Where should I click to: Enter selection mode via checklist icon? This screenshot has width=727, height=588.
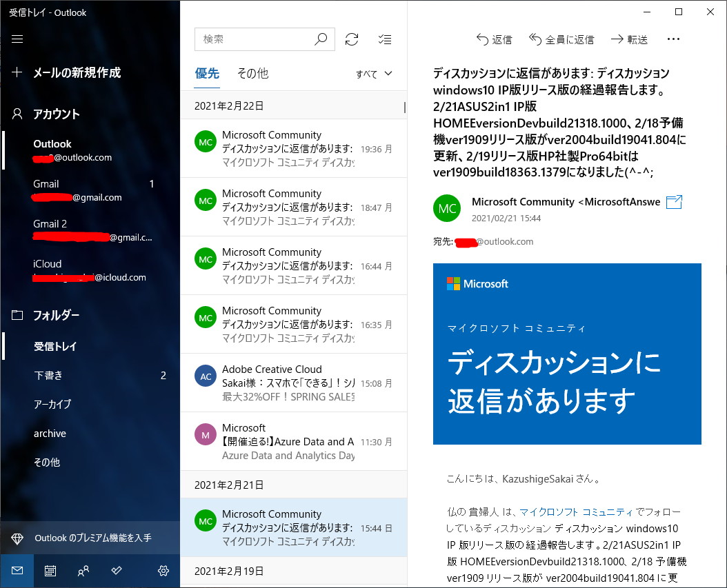coord(385,39)
